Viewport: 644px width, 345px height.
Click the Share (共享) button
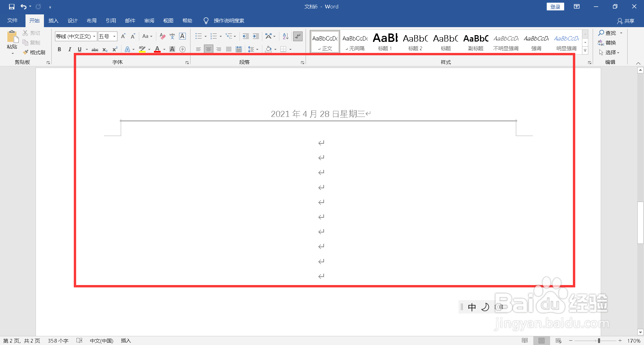click(x=626, y=21)
